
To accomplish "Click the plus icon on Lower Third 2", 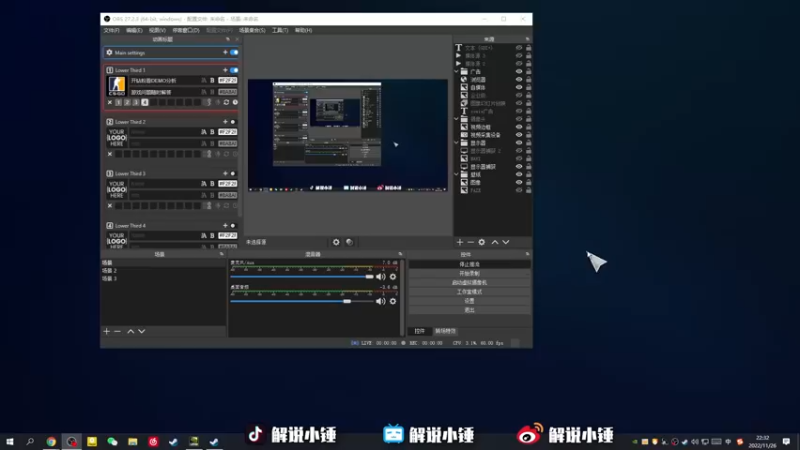I will tap(225, 122).
